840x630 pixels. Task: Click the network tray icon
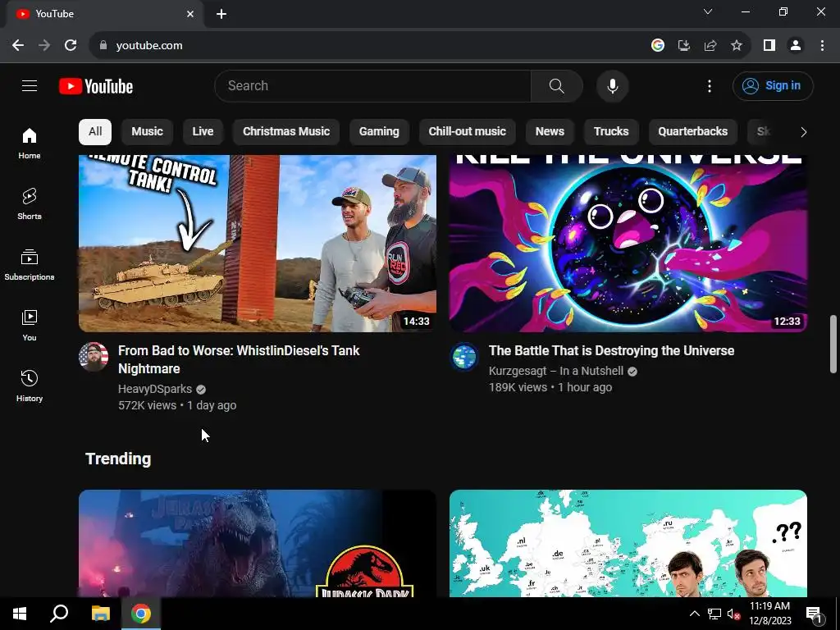pyautogui.click(x=714, y=614)
